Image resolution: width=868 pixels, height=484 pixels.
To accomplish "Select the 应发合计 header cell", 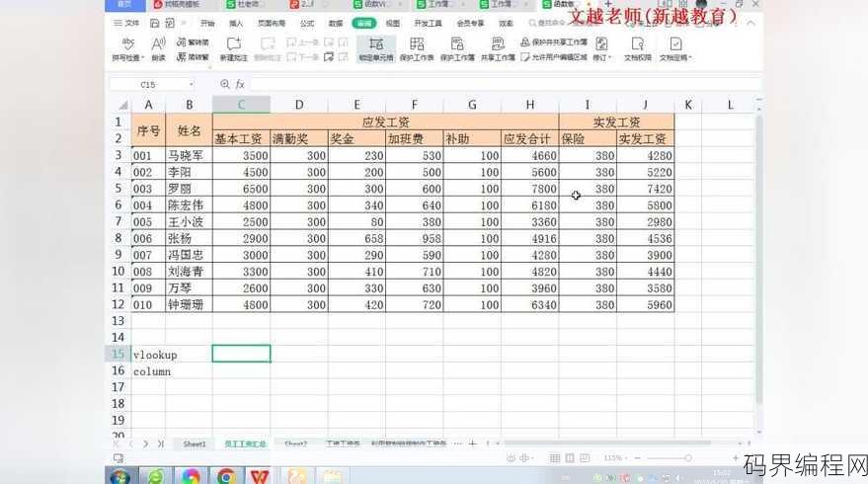I will click(x=529, y=139).
